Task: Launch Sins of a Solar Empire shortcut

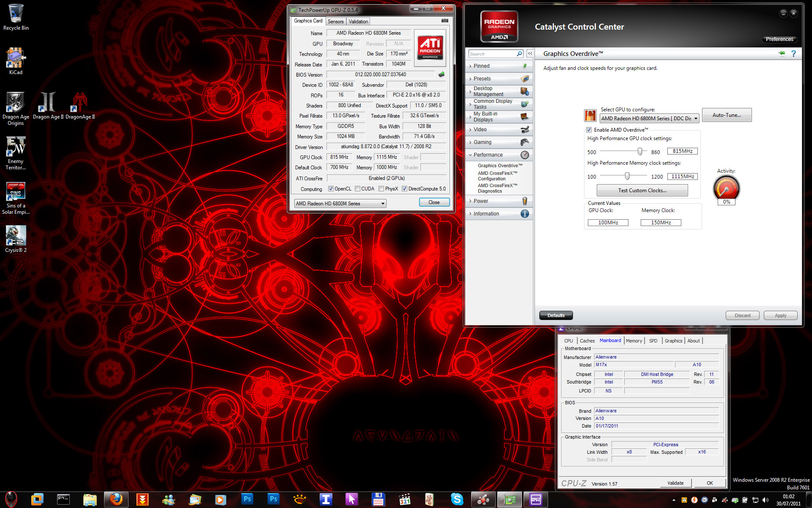Action: [16, 198]
